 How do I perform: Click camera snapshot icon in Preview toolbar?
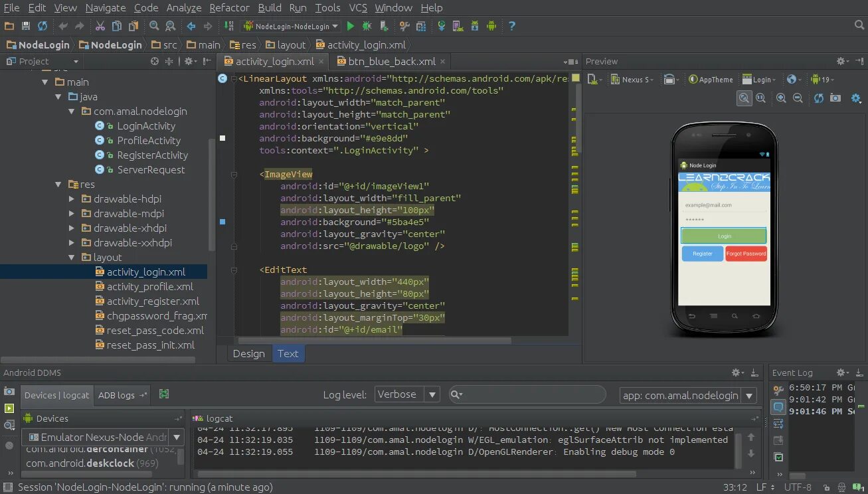835,98
